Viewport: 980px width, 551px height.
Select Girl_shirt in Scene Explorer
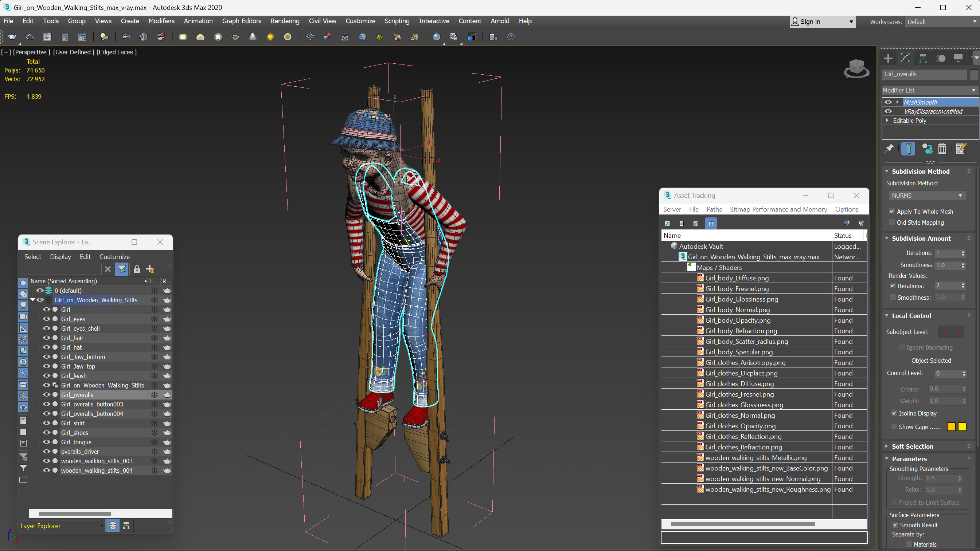click(x=73, y=423)
